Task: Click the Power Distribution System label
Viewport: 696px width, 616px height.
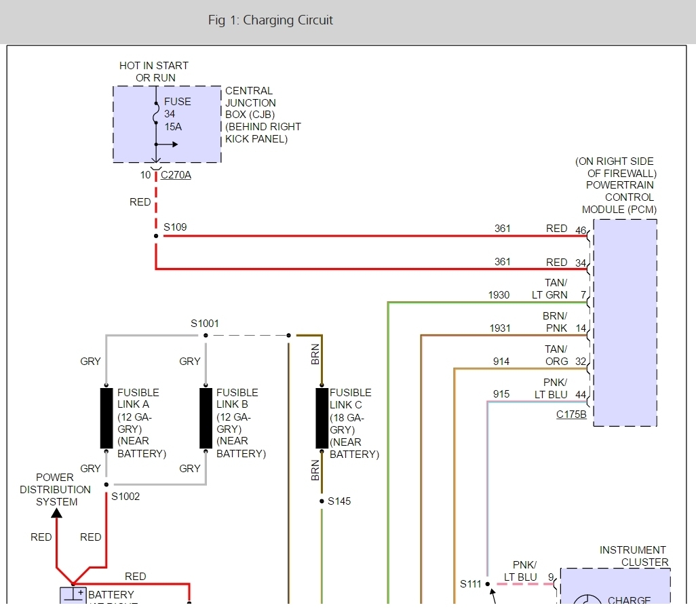Action: pos(55,490)
